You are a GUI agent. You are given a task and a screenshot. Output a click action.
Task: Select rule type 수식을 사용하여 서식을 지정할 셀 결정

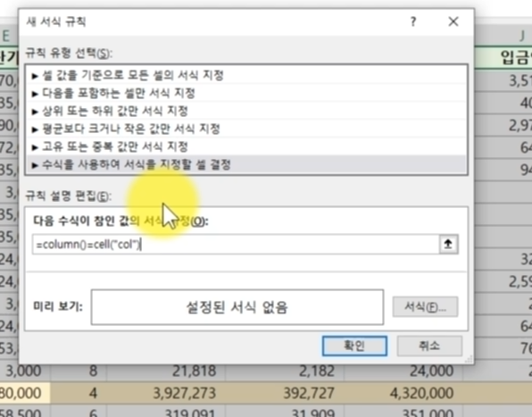pyautogui.click(x=246, y=165)
